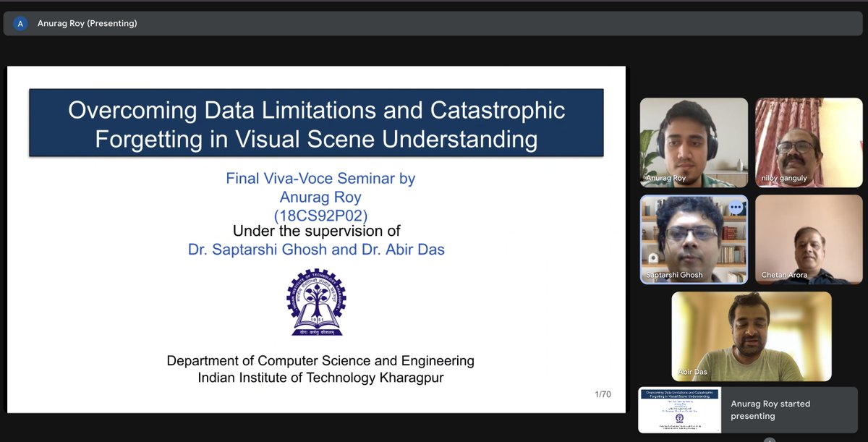Select the 'Anurag Roy (Presenting)' label
The image size is (868, 442).
(x=87, y=23)
